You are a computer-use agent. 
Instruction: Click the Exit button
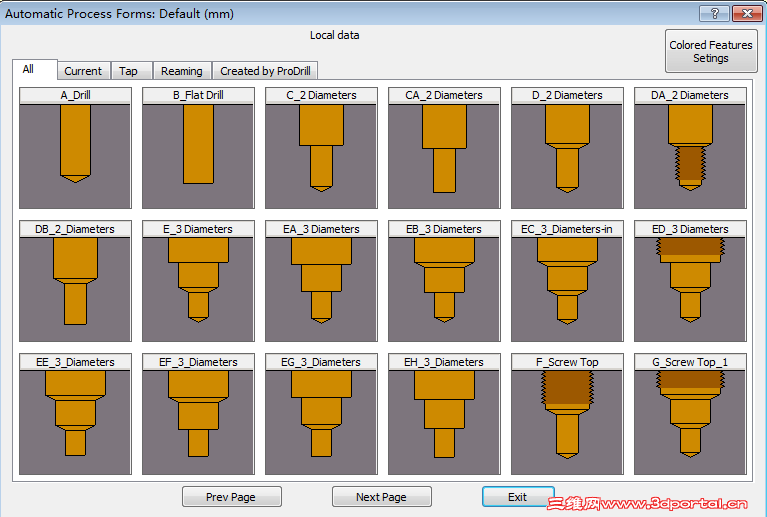click(x=518, y=497)
